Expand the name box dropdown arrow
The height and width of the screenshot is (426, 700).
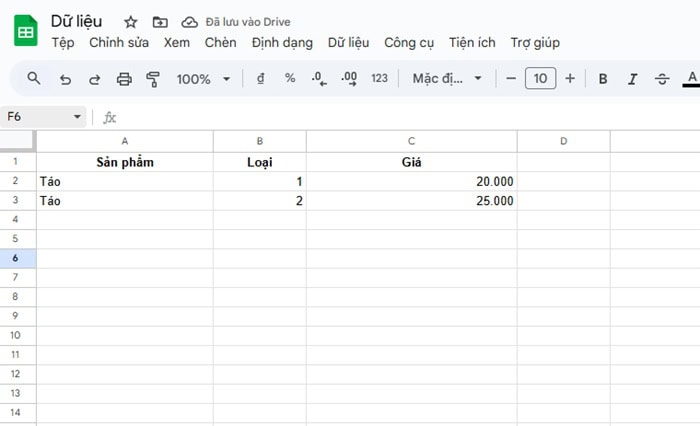click(77, 117)
